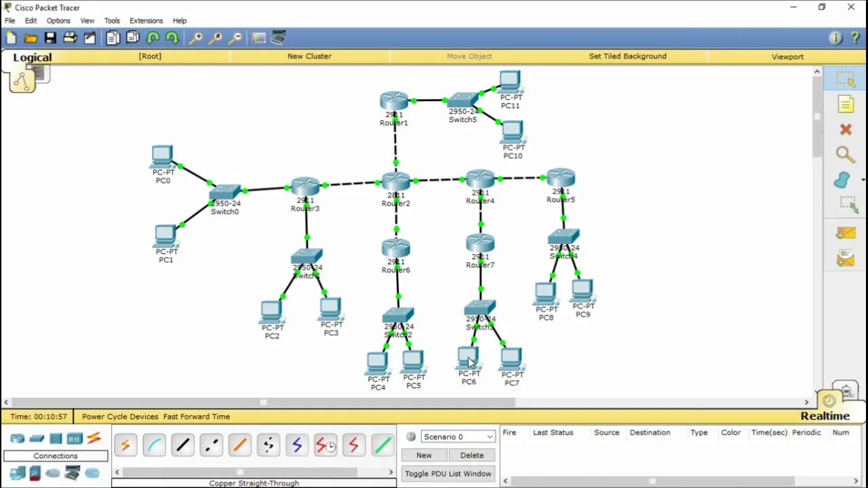868x488 pixels.
Task: Switch to the Realtime mode tab
Action: click(825, 416)
